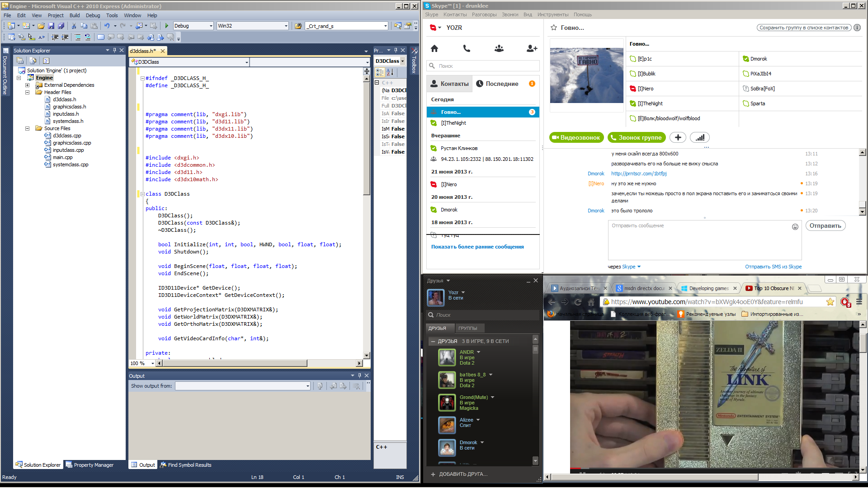Open the Build menu in Visual Studio
Viewport: 868px width, 488px height.
(x=75, y=15)
